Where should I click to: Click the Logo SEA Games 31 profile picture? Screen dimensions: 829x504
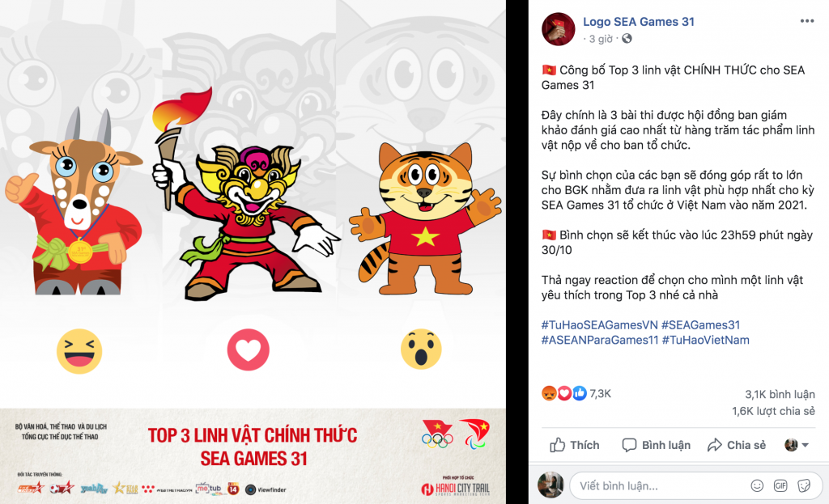559,29
